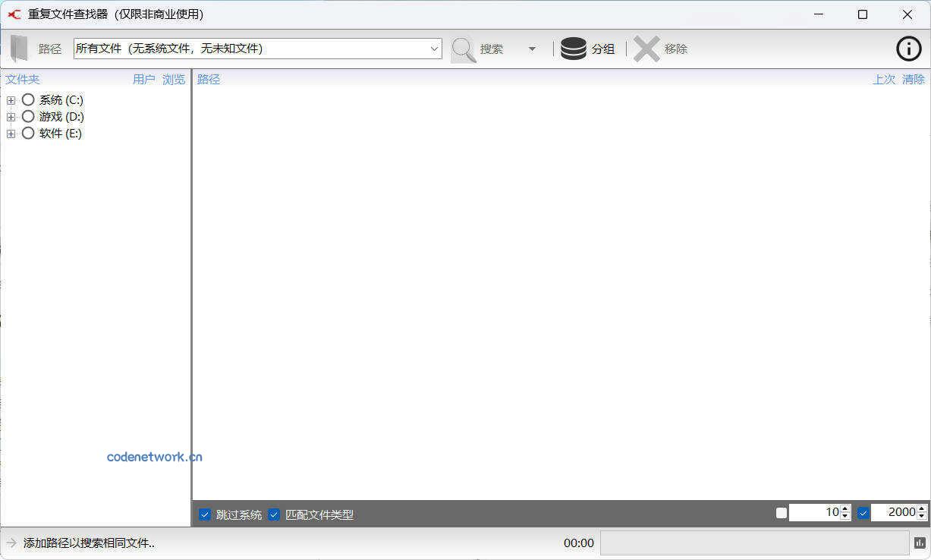Increase the 2000 value with stepper up arrow
931x560 pixels.
click(922, 508)
